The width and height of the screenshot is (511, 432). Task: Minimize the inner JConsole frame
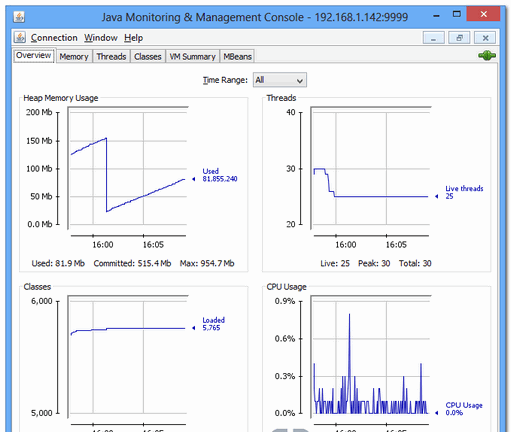coord(433,38)
